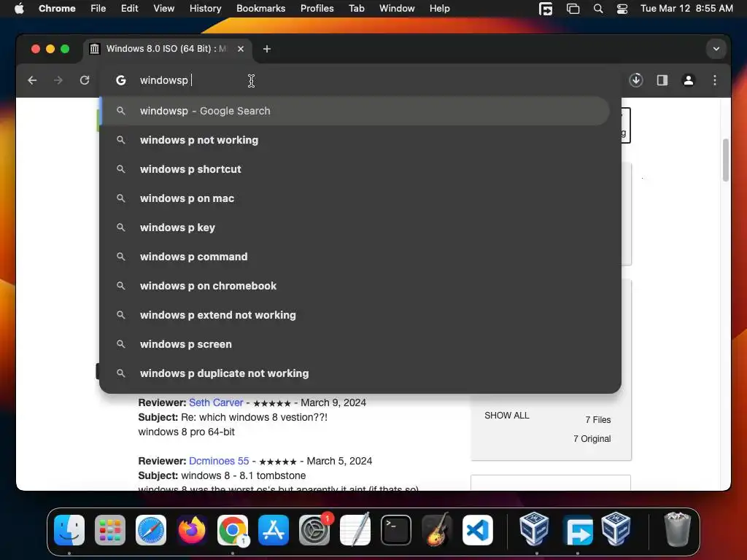Image resolution: width=747 pixels, height=560 pixels.
Task: Pick suggestion 'windows p key'
Action: [x=355, y=227]
